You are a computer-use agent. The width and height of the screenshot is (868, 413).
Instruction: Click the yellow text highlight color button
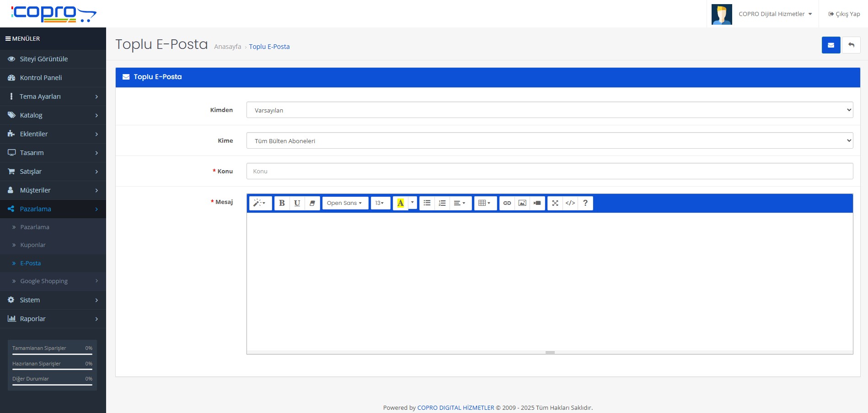point(400,203)
